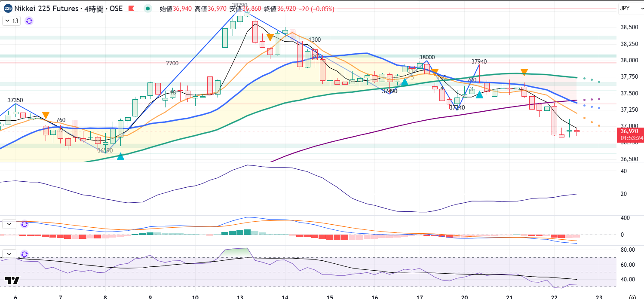Click the countdown timer 01:53:24
The width and height of the screenshot is (644, 299).
632,138
